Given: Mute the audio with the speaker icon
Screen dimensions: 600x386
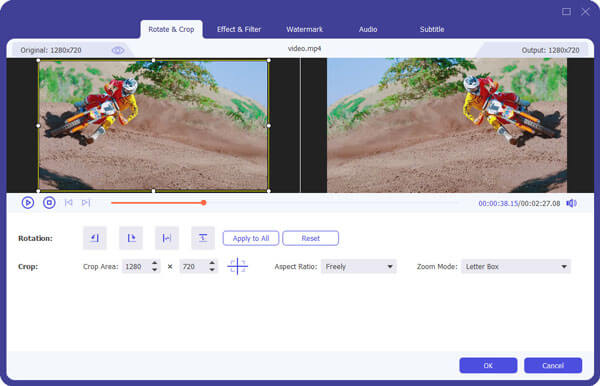Looking at the screenshot, I should tap(571, 203).
